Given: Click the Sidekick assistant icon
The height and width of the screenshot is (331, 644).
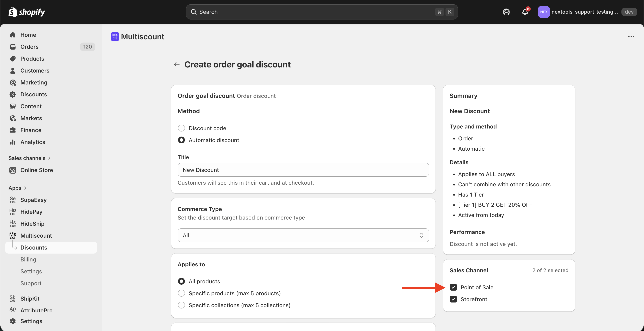Looking at the screenshot, I should pos(506,12).
